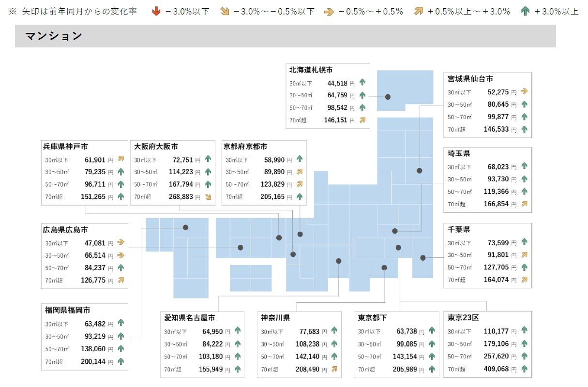Click the map dot linked to 愛知県名古屋市
The height and width of the screenshot is (387, 588).
[x=338, y=261]
